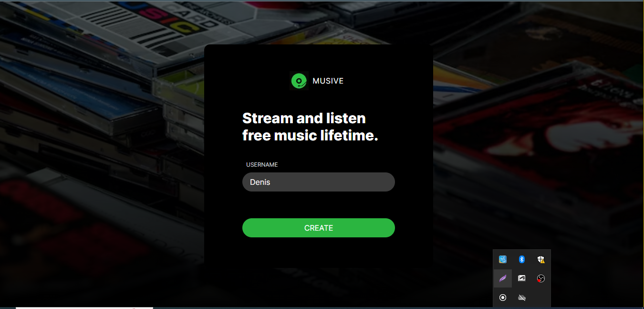Click the purple feather Lightshot tray icon
This screenshot has height=309, width=644.
point(503,278)
